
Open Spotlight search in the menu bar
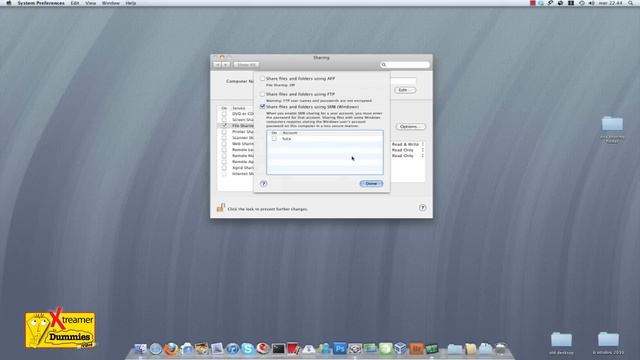click(x=631, y=3)
